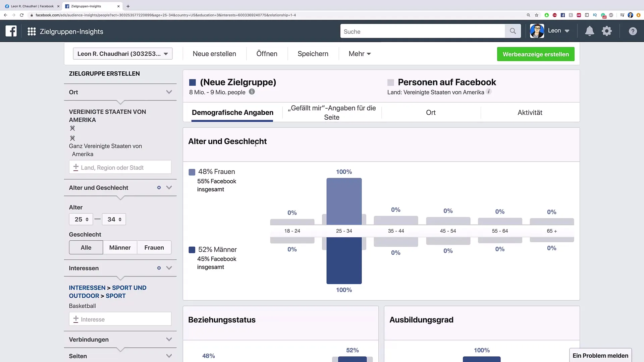Click the browser forward arrow
The height and width of the screenshot is (362, 644).
[13, 15]
